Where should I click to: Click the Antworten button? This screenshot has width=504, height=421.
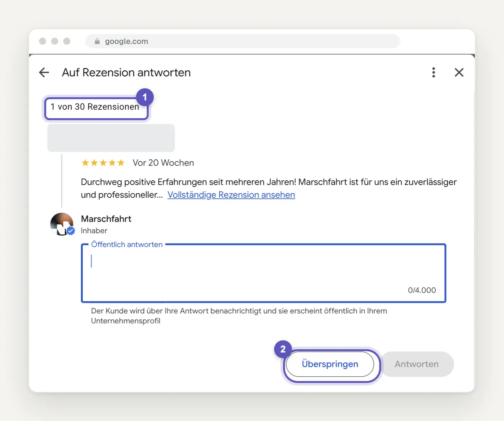pos(417,364)
